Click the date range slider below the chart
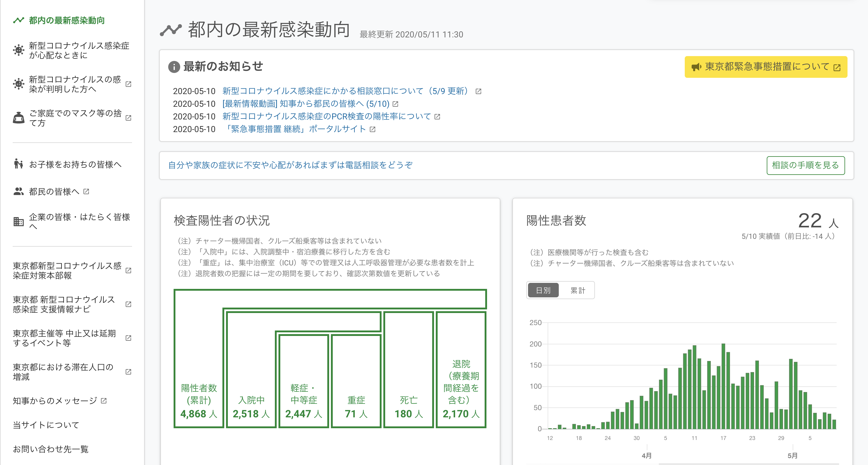868x465 pixels. click(x=748, y=464)
